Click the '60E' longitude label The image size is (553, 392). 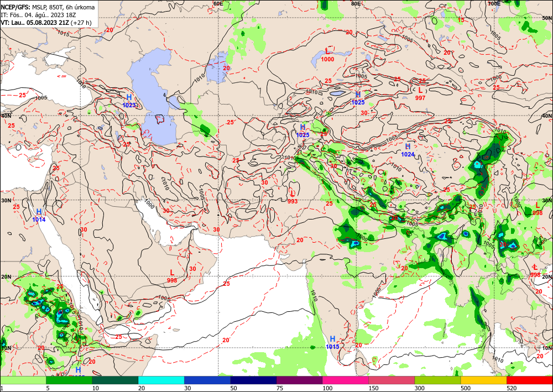(218, 3)
